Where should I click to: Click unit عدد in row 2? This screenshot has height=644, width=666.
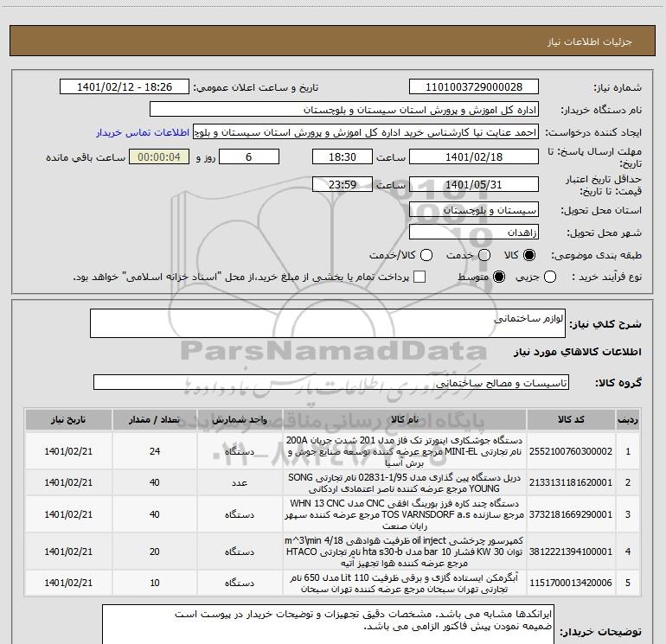coord(240,482)
